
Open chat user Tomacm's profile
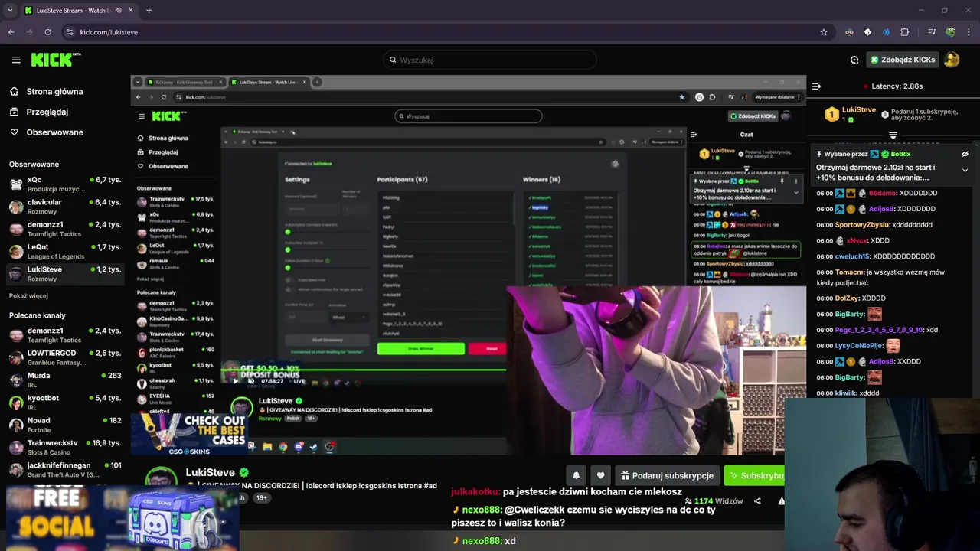tap(848, 272)
